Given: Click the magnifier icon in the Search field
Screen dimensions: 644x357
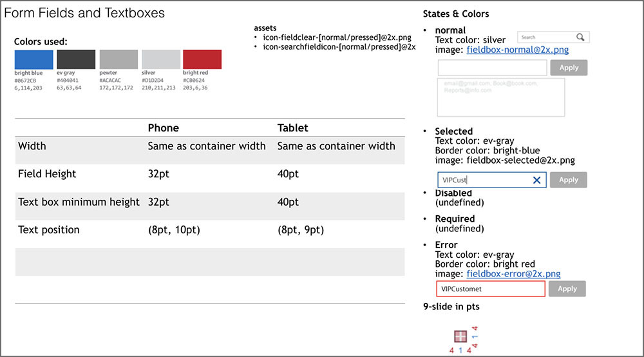Looking at the screenshot, I should (x=580, y=37).
